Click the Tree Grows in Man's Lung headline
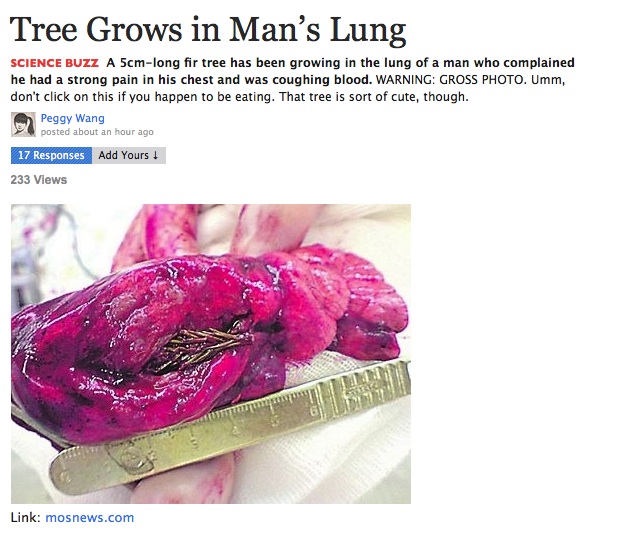This screenshot has width=632, height=542. 208,30
